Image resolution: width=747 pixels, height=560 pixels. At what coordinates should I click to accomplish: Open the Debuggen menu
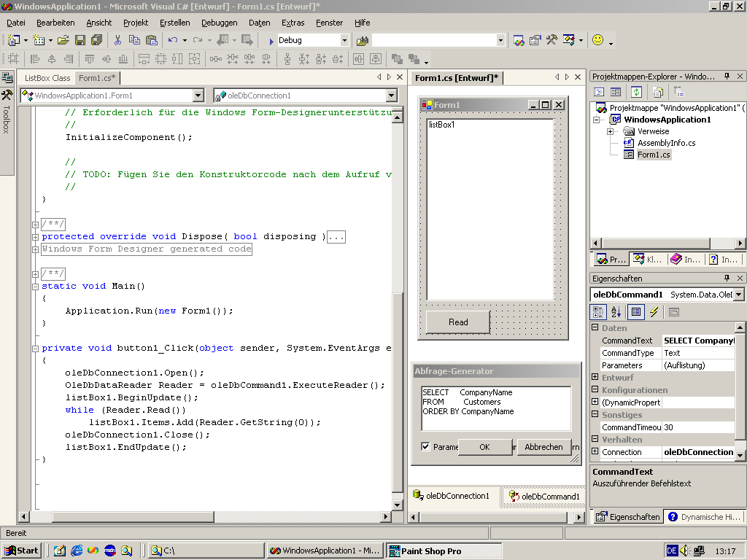(219, 23)
